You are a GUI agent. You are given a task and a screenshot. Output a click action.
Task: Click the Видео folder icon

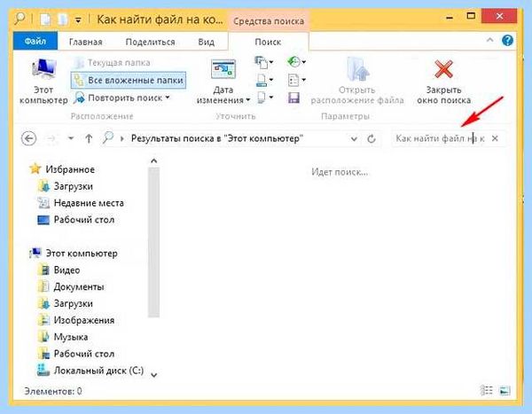click(43, 270)
